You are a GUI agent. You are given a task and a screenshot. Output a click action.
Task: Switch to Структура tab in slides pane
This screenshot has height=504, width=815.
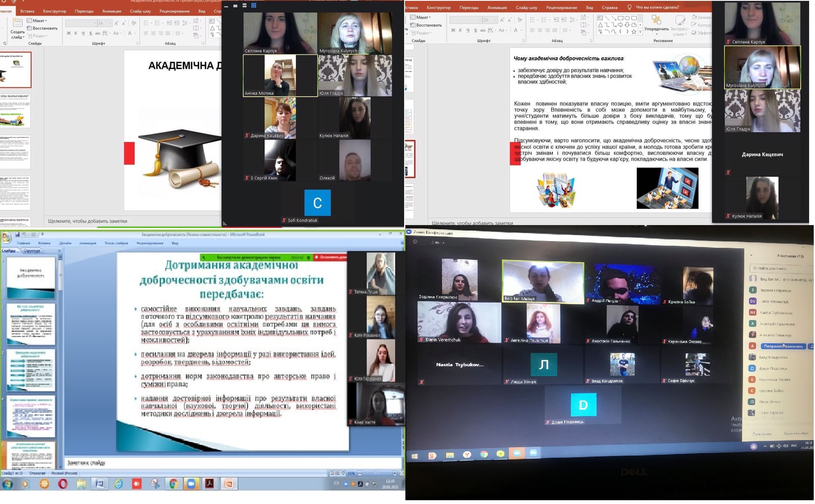tap(32, 251)
